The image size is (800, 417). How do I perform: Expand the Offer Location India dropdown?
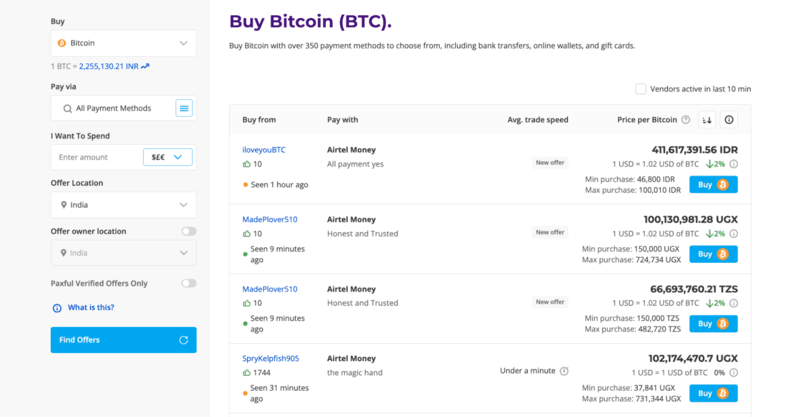(x=123, y=205)
